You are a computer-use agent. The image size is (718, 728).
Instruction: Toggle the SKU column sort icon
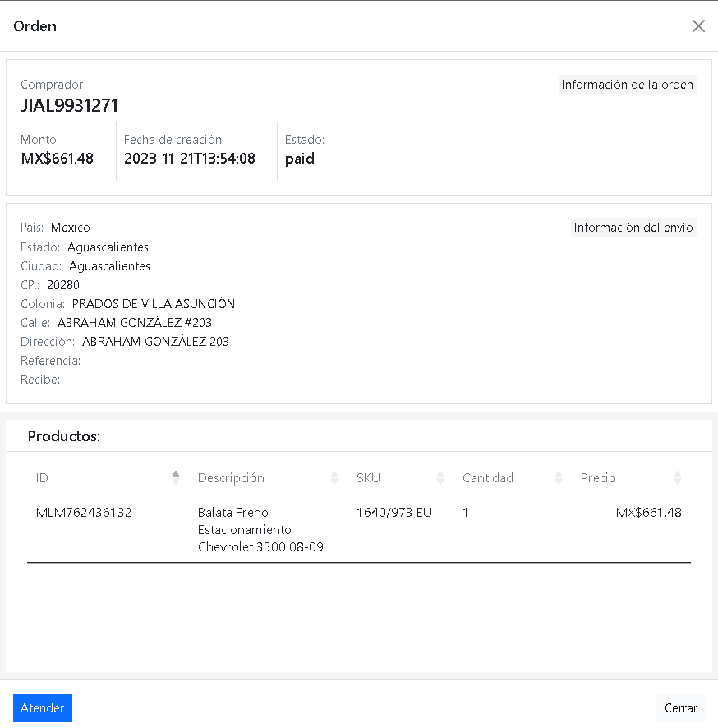(x=440, y=477)
